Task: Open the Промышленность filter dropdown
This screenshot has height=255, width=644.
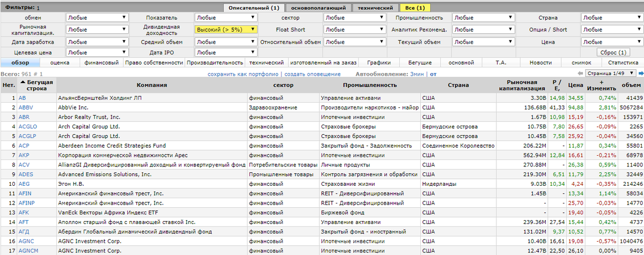Action: 484,17
